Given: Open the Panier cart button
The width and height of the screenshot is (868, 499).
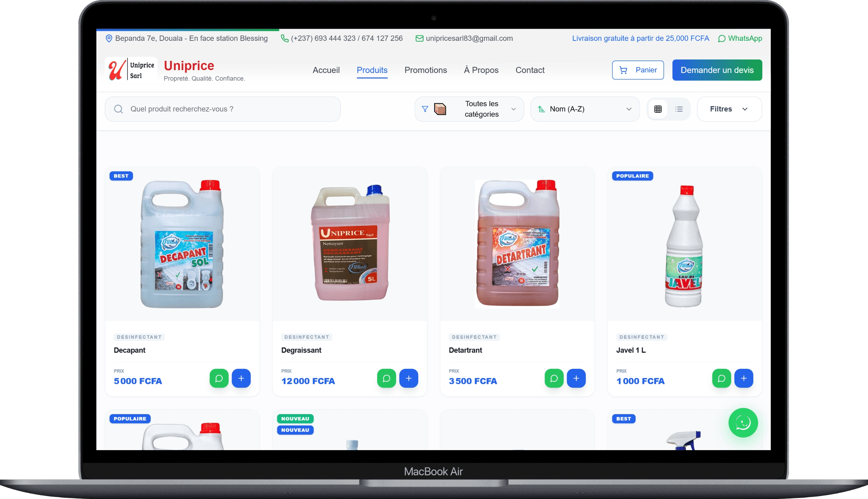Looking at the screenshot, I should coord(638,70).
